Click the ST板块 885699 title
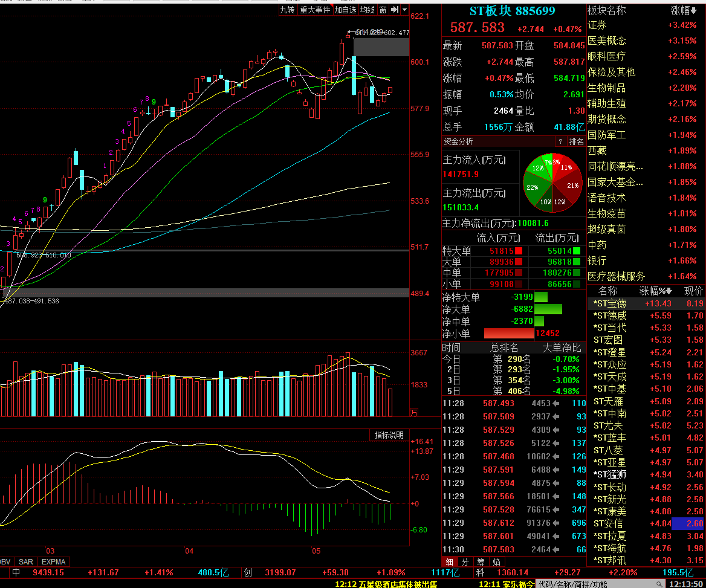Image resolution: width=706 pixels, height=588 pixels. pyautogui.click(x=513, y=11)
